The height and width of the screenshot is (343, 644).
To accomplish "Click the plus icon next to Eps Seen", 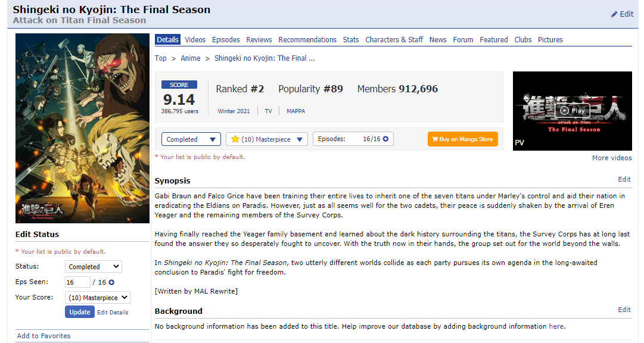I will (111, 282).
